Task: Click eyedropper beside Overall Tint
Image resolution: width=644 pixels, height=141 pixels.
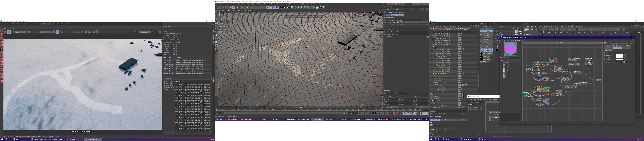Action: tap(625, 55)
